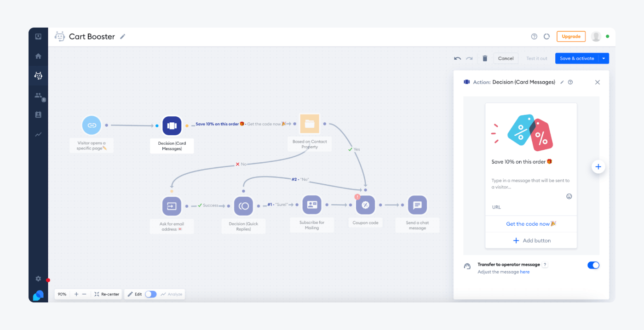Viewport: 644px width, 330px height.
Task: Select the Coupon code node
Action: click(x=366, y=205)
